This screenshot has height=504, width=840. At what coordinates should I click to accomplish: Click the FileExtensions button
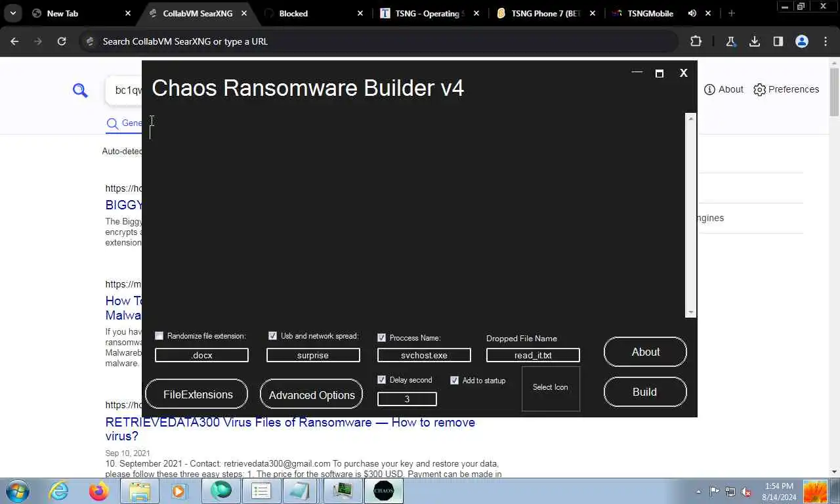tap(197, 394)
